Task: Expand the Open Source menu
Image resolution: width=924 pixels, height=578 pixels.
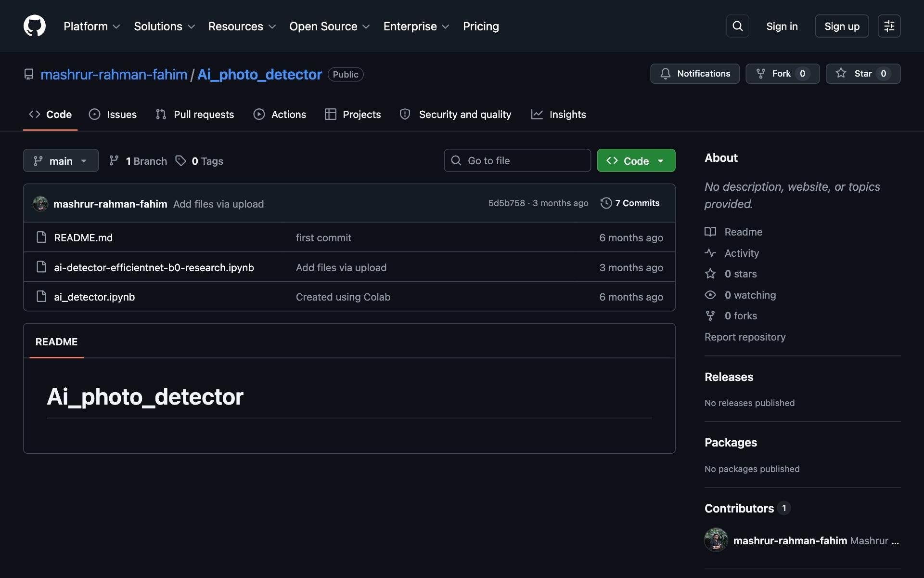Action: 329,26
